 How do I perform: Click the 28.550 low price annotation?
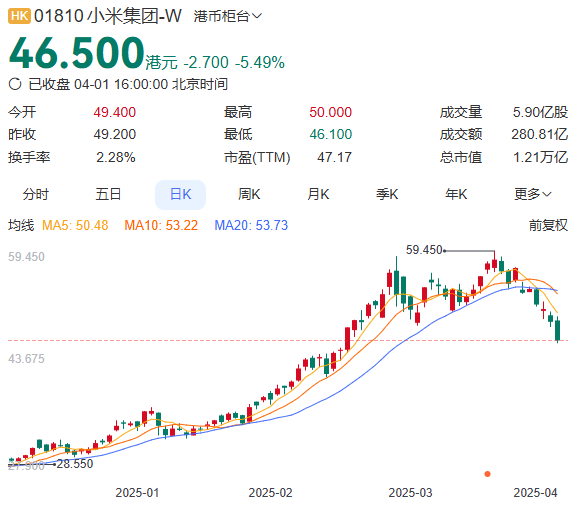[74, 464]
